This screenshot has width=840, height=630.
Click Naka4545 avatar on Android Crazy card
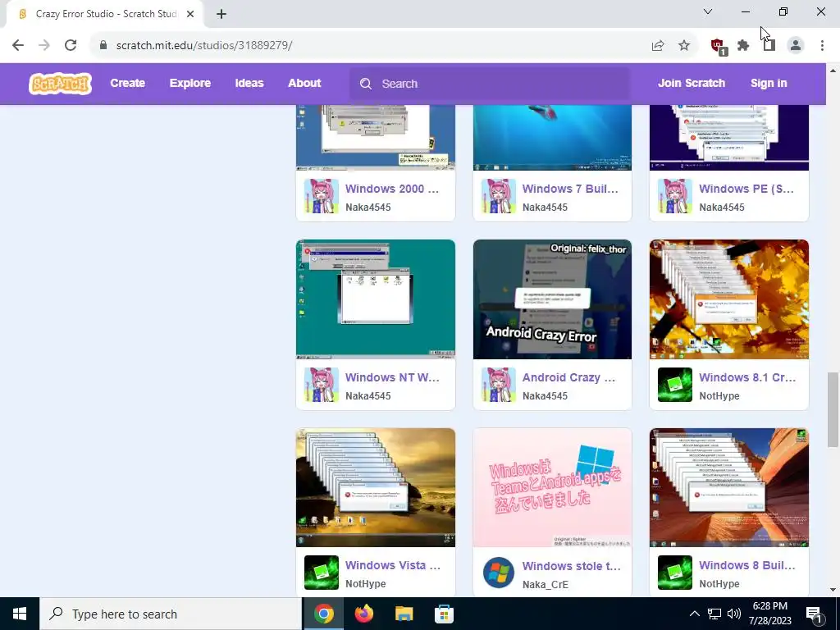[x=498, y=385]
